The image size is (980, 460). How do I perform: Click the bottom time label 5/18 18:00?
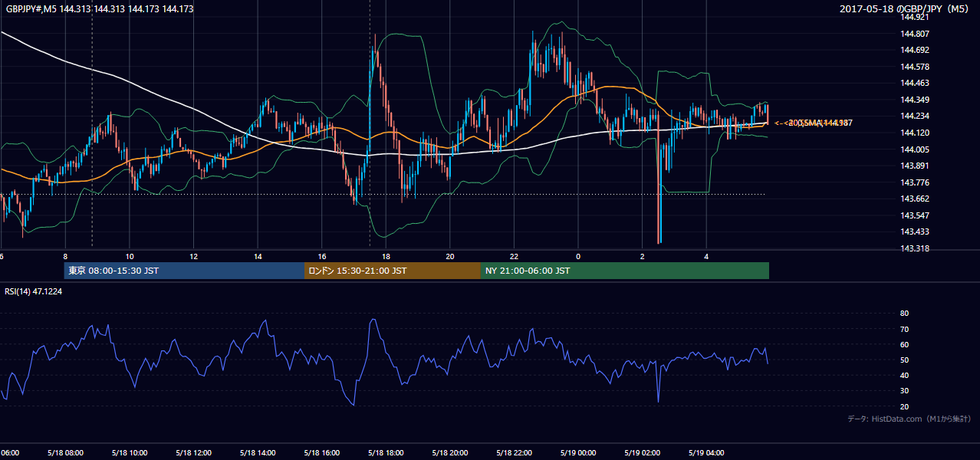click(x=386, y=452)
